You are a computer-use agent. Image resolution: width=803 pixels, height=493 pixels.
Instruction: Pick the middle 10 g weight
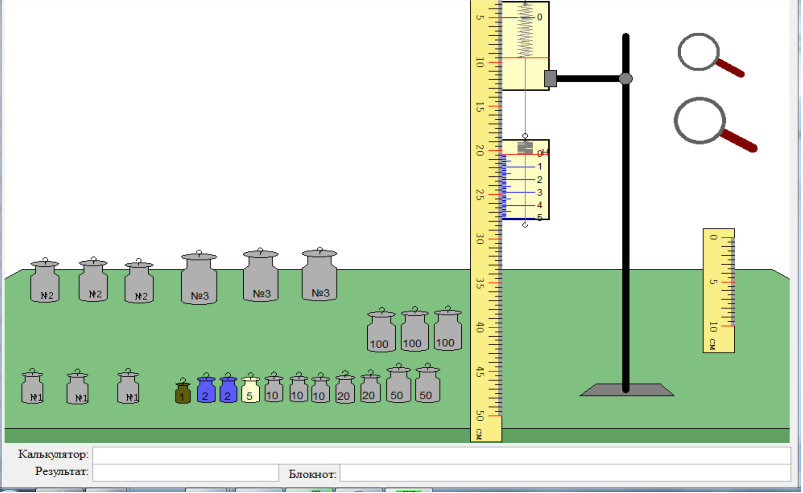299,388
